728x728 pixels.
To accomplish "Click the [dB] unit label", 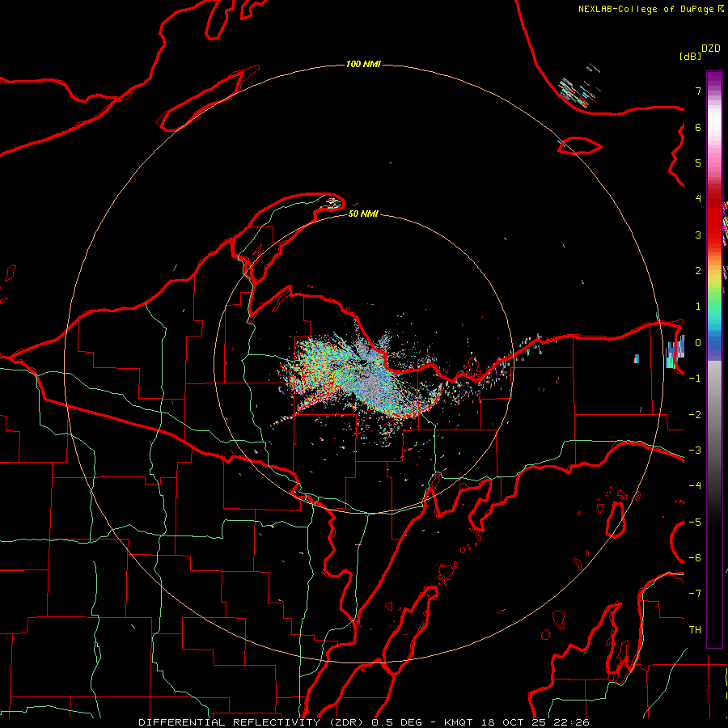I will click(x=691, y=56).
